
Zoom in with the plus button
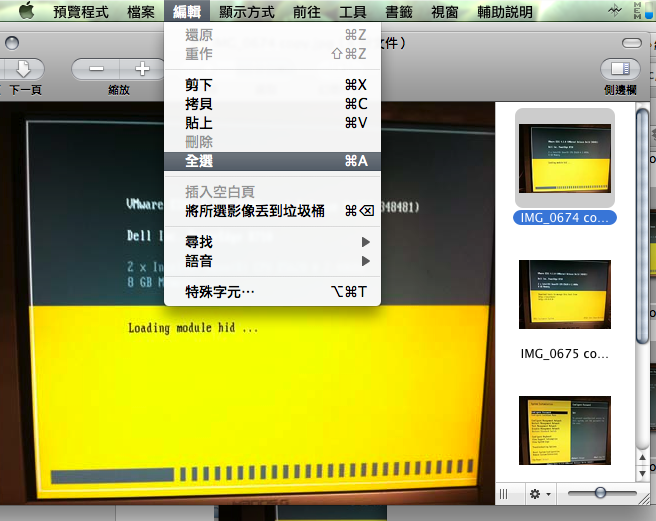(142, 69)
